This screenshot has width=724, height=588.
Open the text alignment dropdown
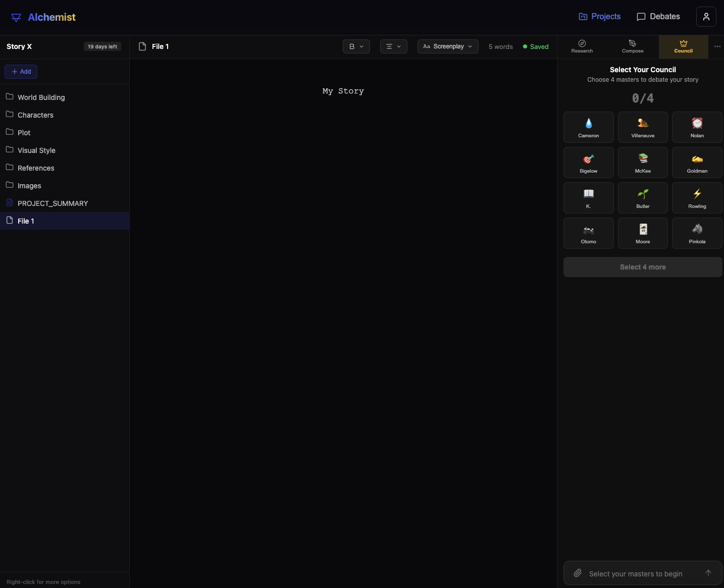pos(393,46)
